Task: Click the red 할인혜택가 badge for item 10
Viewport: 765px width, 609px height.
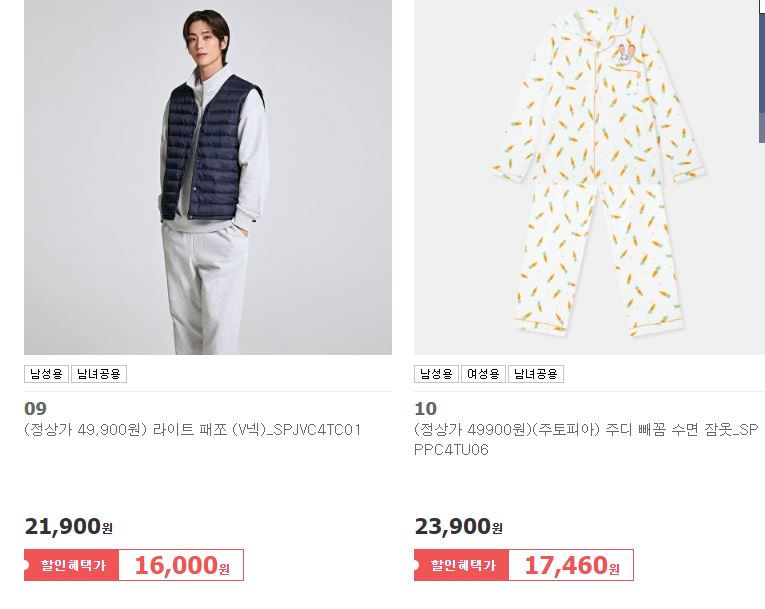Action: click(461, 565)
